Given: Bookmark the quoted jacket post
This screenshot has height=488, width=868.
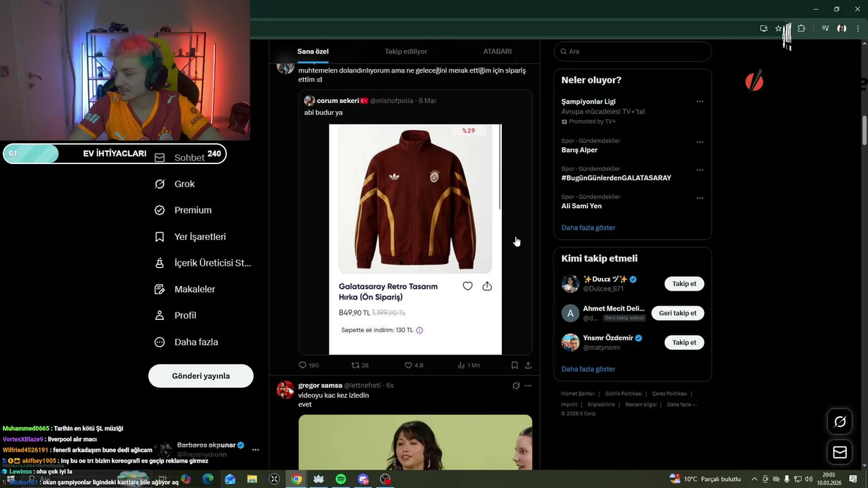Looking at the screenshot, I should (514, 365).
